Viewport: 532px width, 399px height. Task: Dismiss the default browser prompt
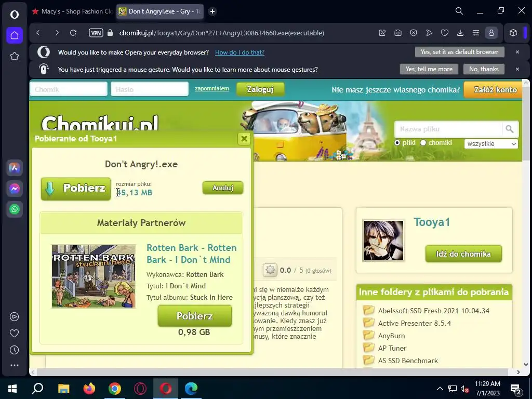(517, 52)
